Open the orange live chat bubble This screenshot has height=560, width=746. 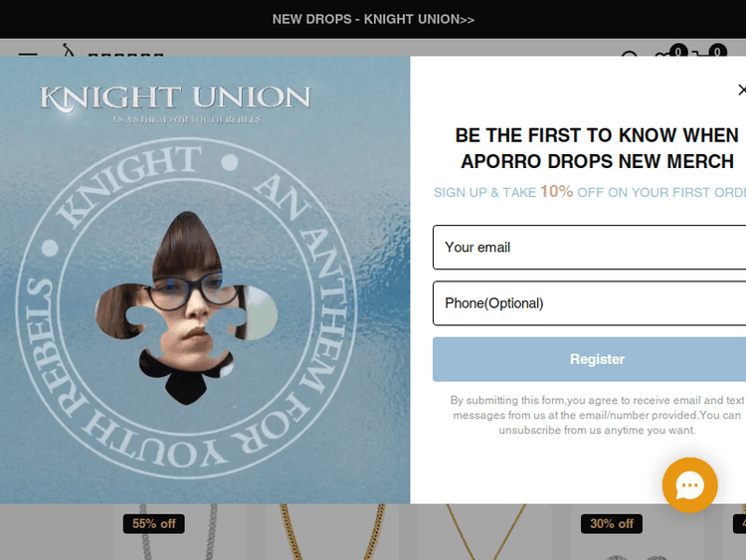click(689, 484)
